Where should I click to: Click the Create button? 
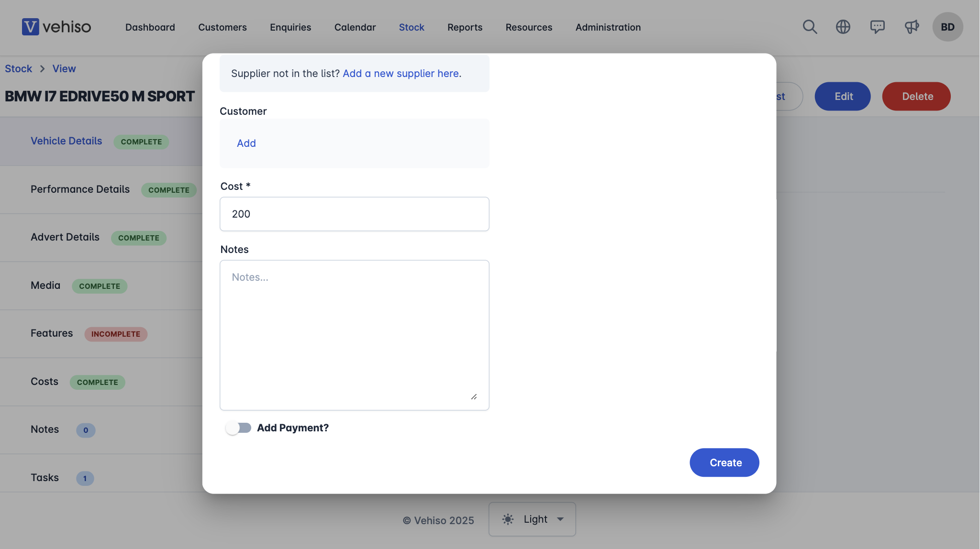pyautogui.click(x=724, y=462)
